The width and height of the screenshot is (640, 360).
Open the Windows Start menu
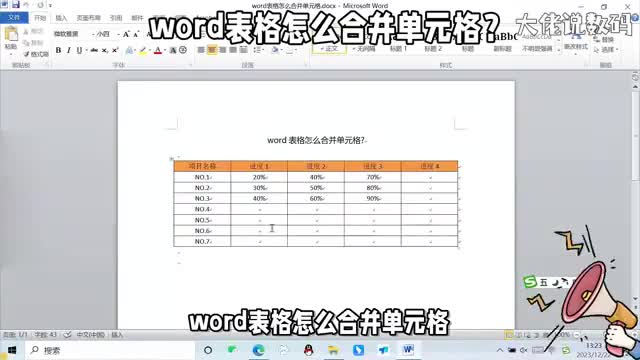(12, 350)
